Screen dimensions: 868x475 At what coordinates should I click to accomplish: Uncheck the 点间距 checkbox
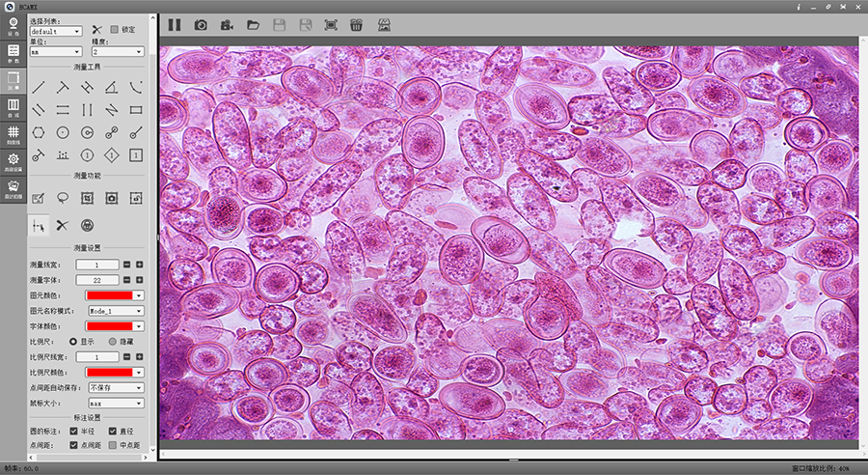[73, 445]
